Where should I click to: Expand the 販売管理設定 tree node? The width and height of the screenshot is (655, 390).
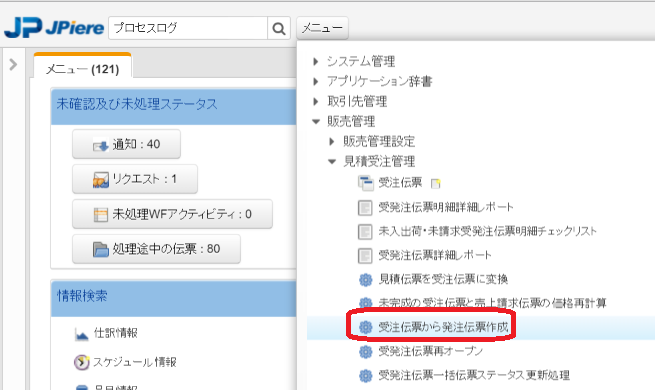[332, 142]
